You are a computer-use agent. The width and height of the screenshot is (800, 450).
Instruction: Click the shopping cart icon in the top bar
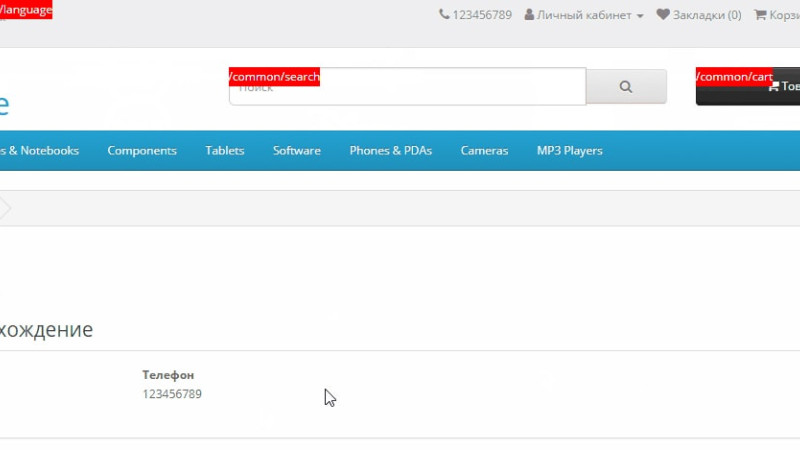[x=760, y=15]
